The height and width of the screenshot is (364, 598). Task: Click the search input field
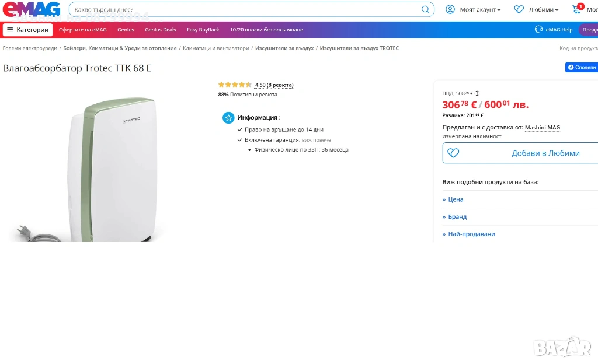pos(245,9)
